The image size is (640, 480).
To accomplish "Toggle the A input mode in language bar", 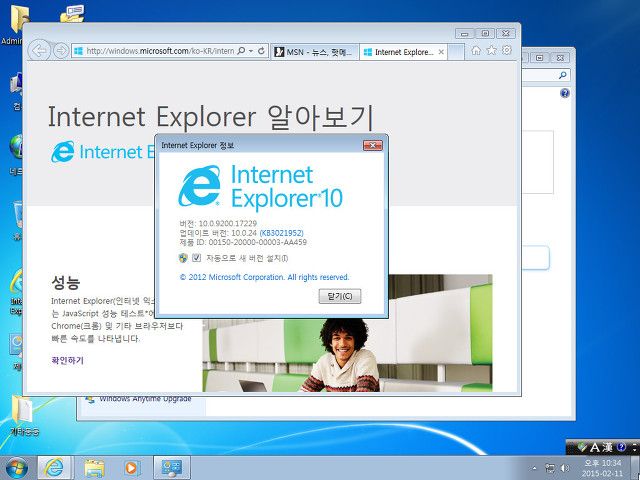I will (595, 447).
